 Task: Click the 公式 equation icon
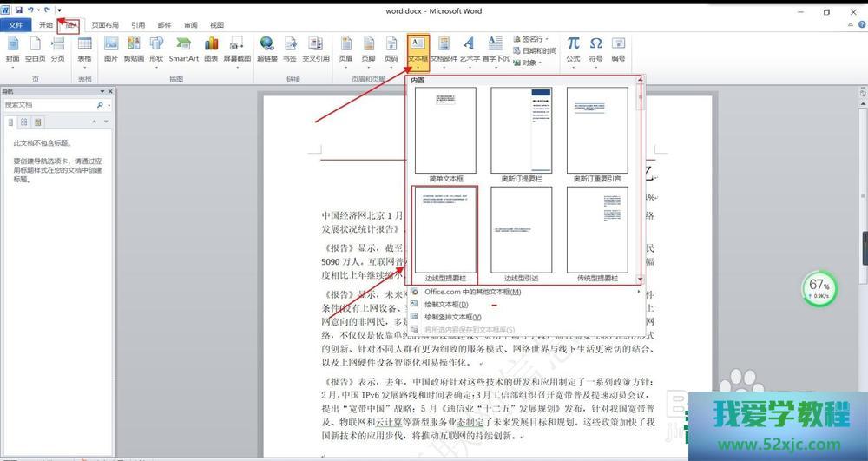[573, 48]
